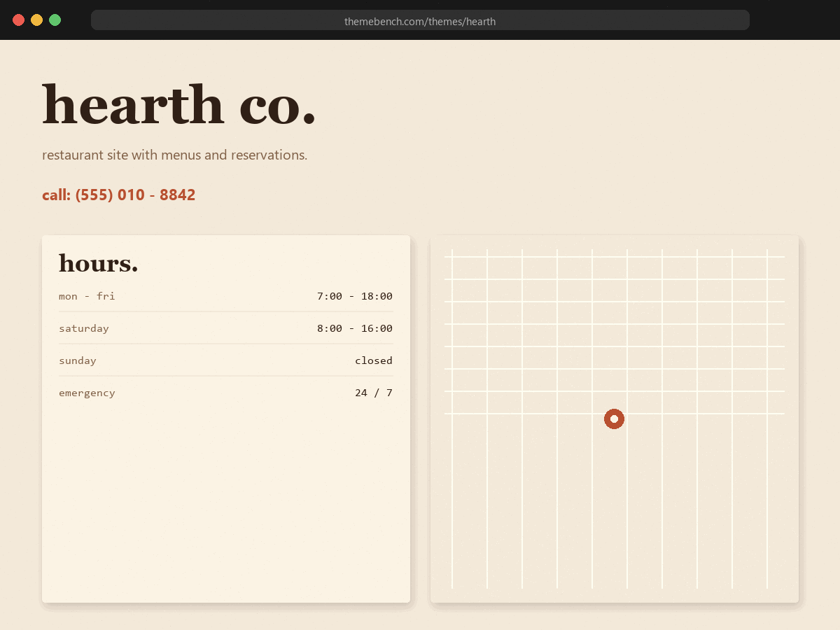Screen dimensions: 840x630
Task: Select the sunday row label
Action: [78, 360]
